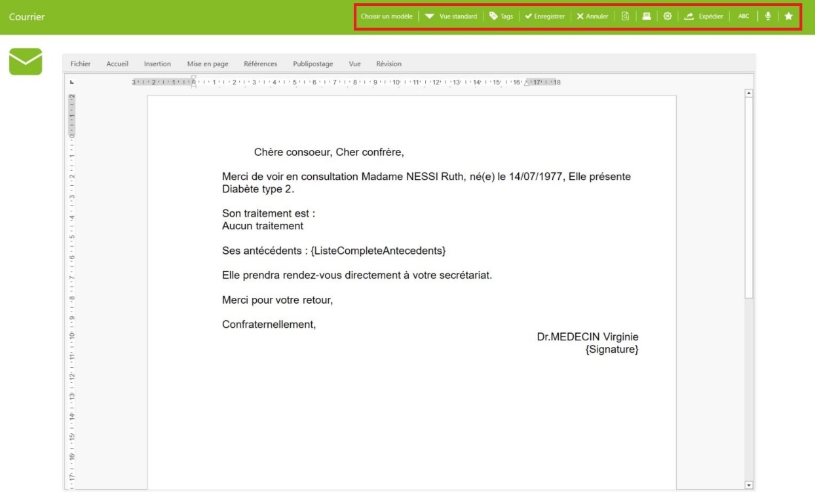Select the Publipostage tab
This screenshot has width=815, height=504.
point(313,63)
